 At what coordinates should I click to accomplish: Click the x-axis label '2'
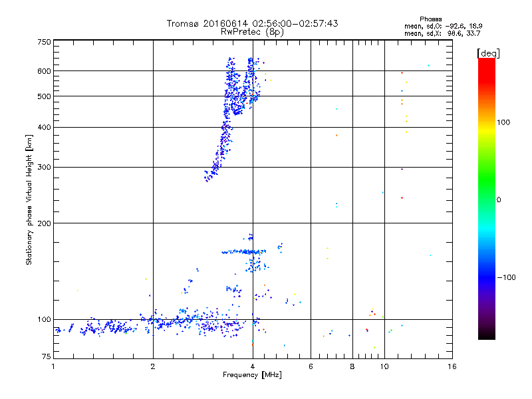pyautogui.click(x=153, y=366)
